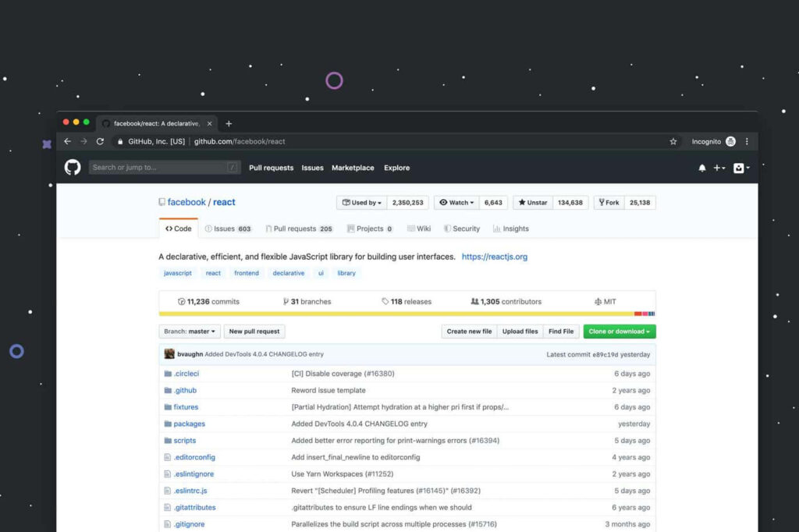
Task: Go back with browser arrow
Action: (x=67, y=142)
